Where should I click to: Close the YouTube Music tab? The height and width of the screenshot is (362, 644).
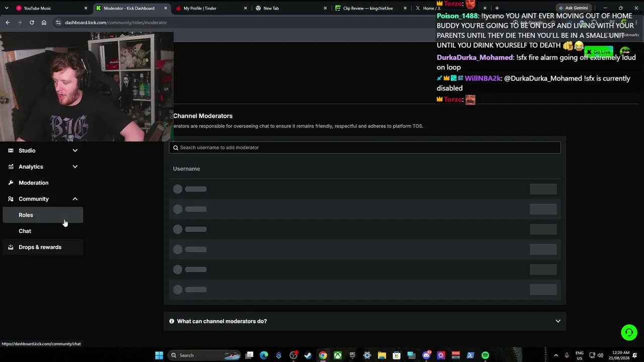pyautogui.click(x=86, y=8)
